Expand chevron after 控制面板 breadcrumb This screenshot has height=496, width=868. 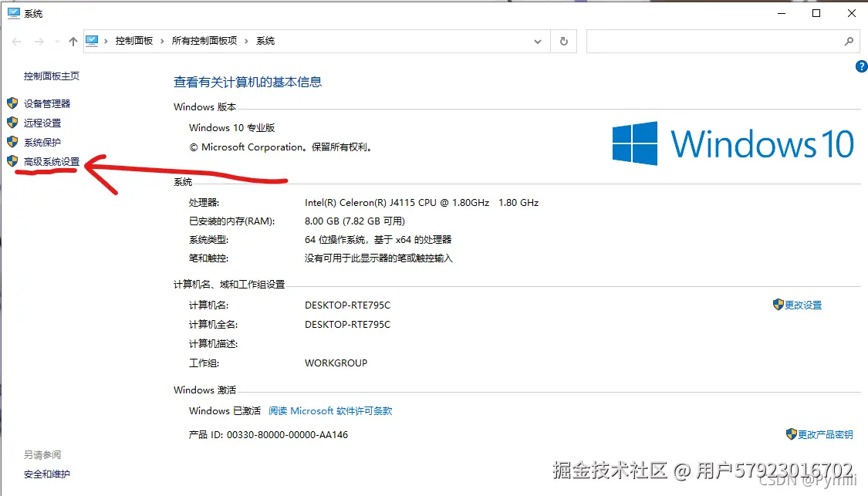162,41
